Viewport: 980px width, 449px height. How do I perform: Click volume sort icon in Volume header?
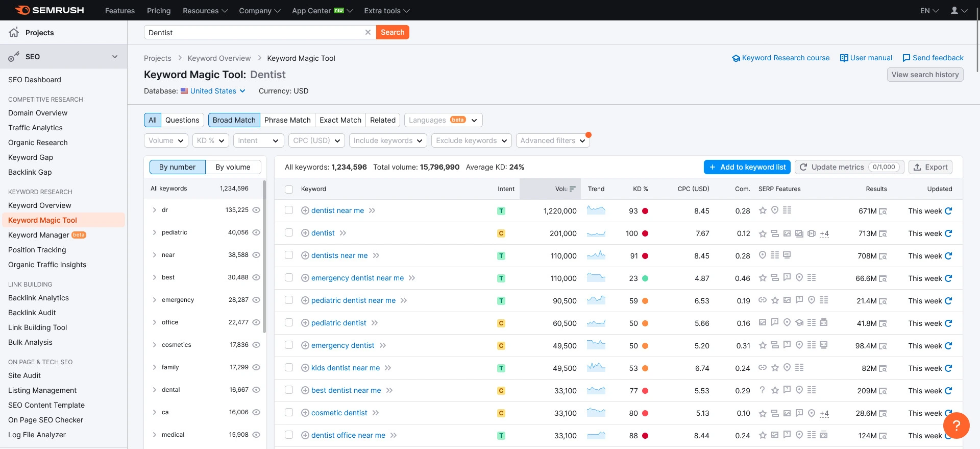pos(573,189)
